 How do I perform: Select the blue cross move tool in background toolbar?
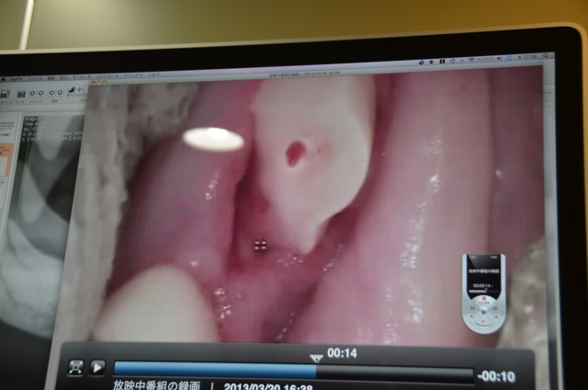[79, 89]
